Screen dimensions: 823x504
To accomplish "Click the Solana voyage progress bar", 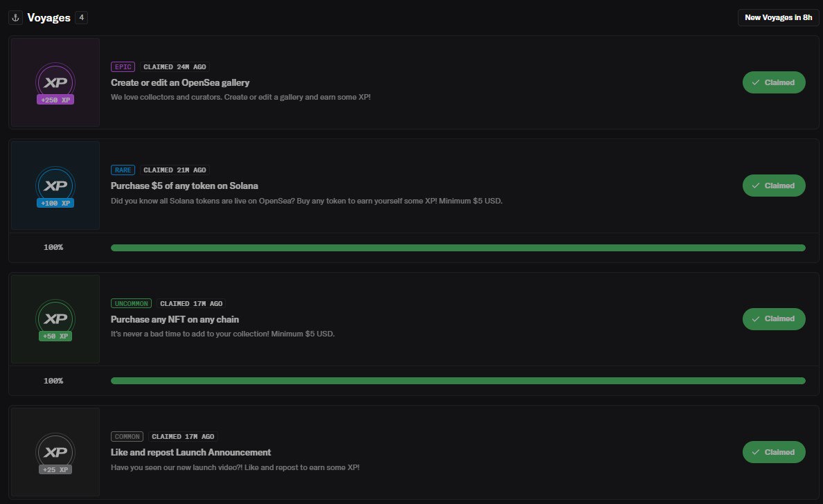I will (x=458, y=248).
